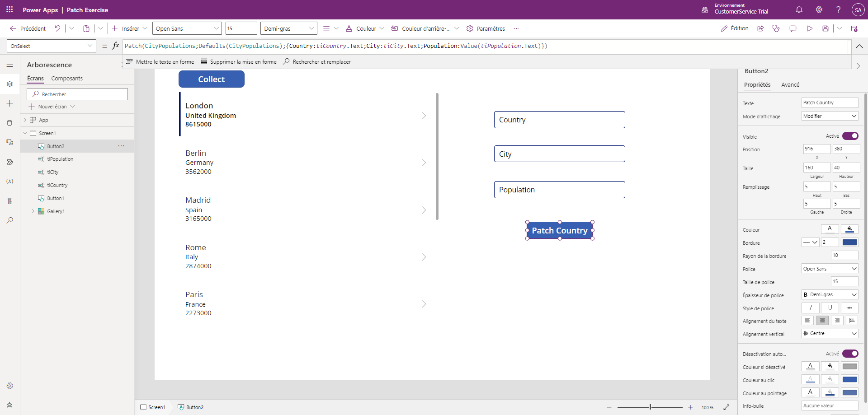
Task: Toggle underline font style
Action: tap(830, 308)
